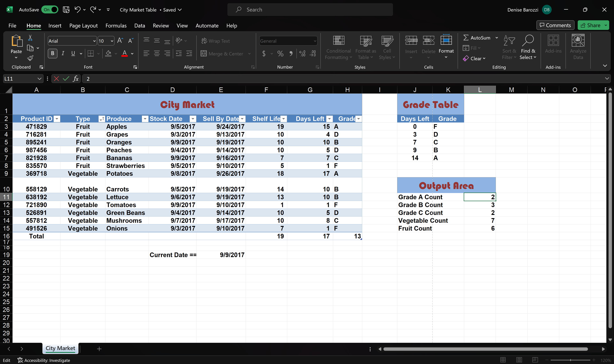Screen dimensions: 614x364
Task: Open the Produce column filter dropdown
Action: coord(145,119)
